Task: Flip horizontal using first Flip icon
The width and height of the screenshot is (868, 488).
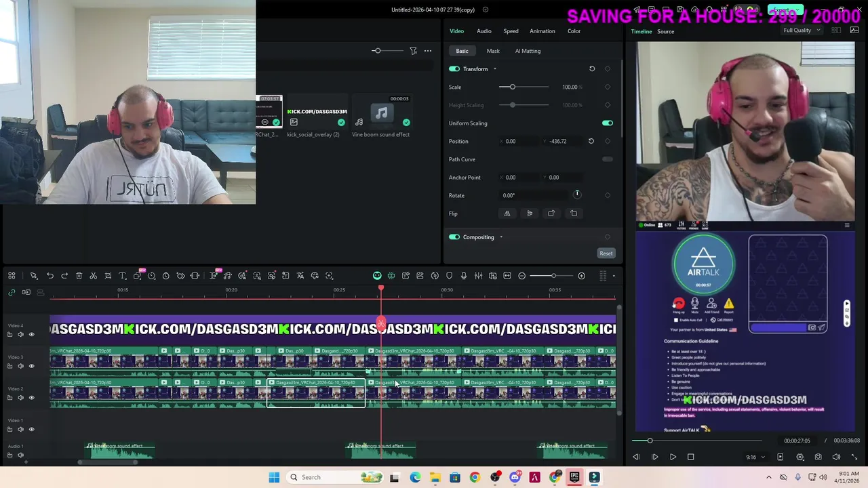Action: tap(507, 213)
